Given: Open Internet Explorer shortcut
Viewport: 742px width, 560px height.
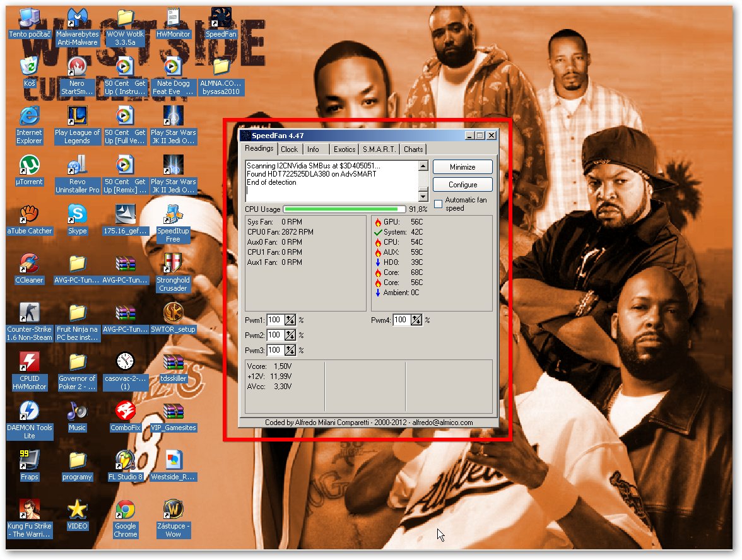Looking at the screenshot, I should pyautogui.click(x=29, y=125).
